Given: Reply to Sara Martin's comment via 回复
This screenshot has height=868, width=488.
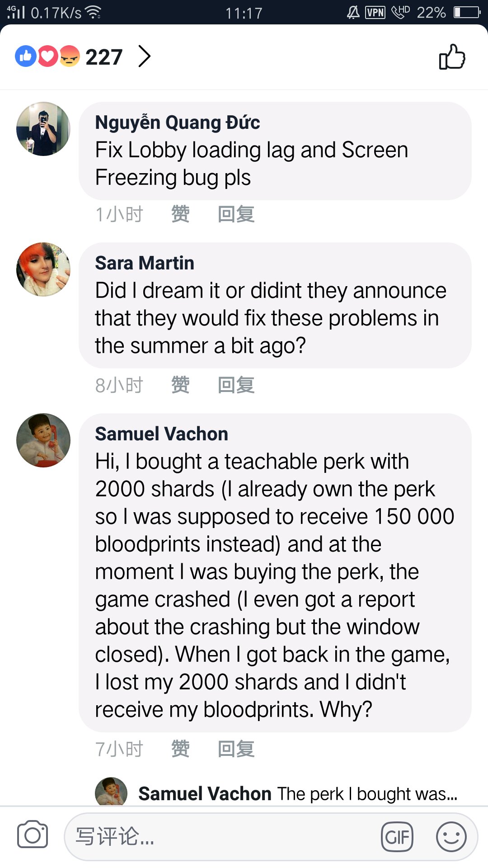Looking at the screenshot, I should 236,385.
